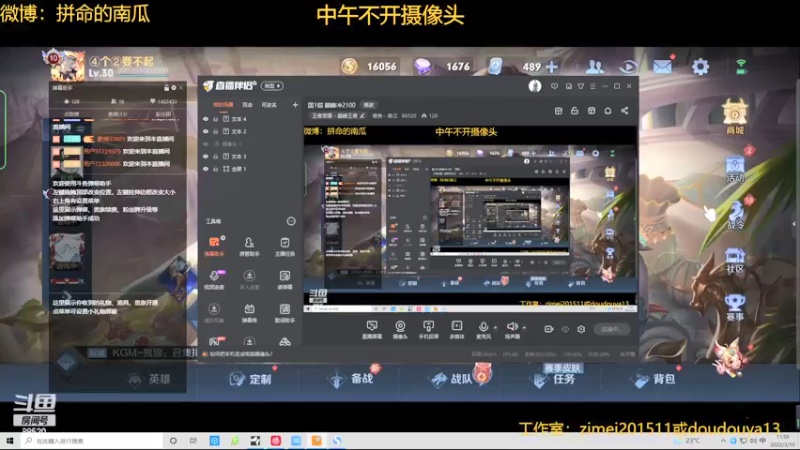
Task: Open stream settings gear beside 连接中 button
Action: click(x=581, y=329)
